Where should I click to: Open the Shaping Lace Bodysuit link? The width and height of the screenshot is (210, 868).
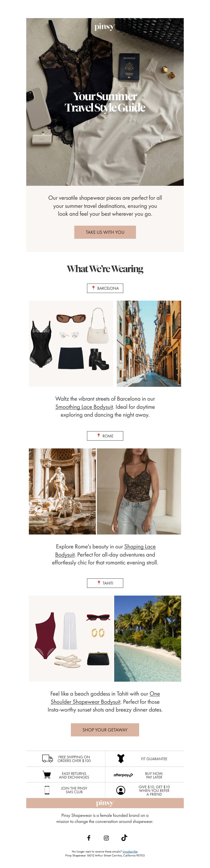coord(105,550)
